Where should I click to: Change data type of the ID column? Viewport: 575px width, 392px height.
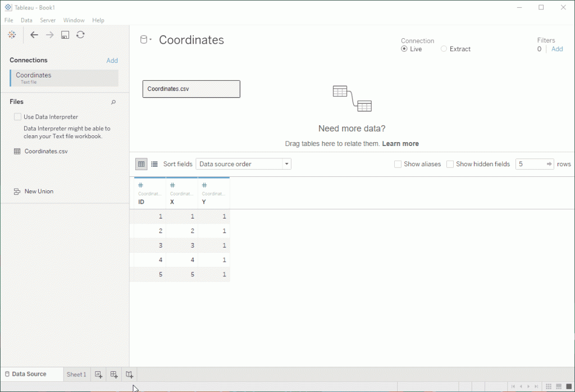[140, 185]
